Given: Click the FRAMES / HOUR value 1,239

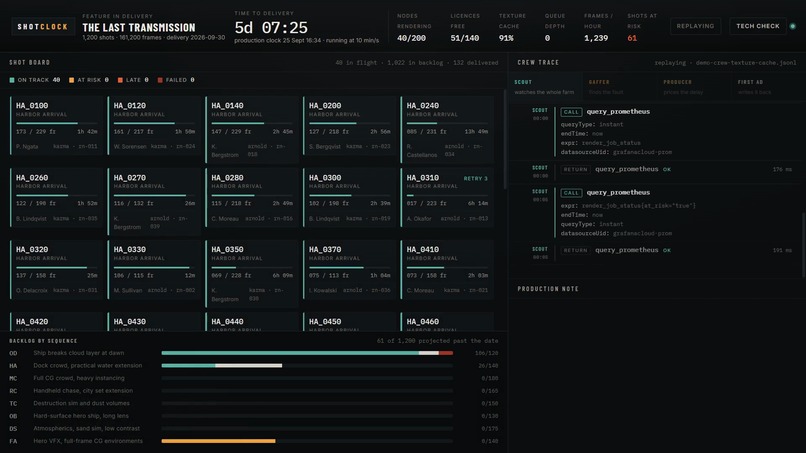Looking at the screenshot, I should (596, 38).
